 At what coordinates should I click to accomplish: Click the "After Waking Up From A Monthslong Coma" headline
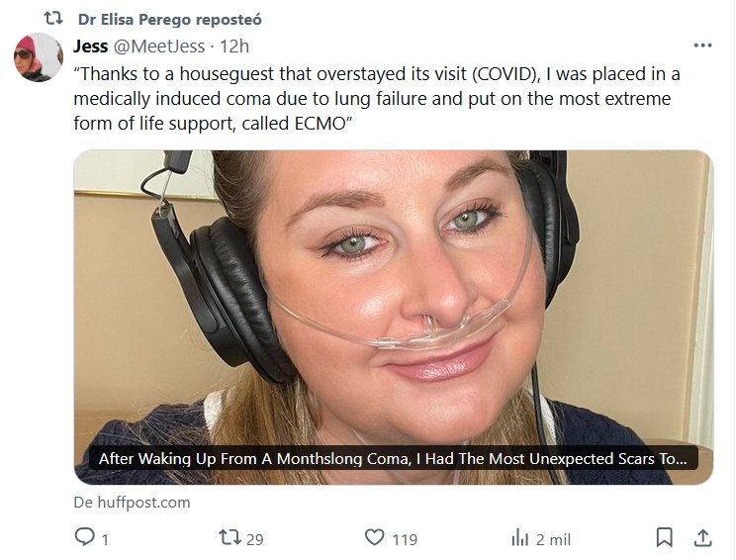[392, 459]
